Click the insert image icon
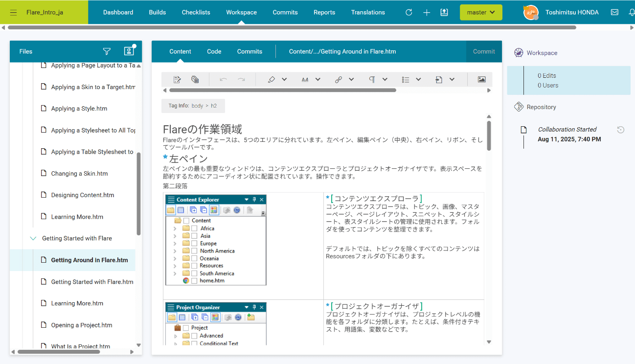Image resolution: width=635 pixels, height=364 pixels. 481,79
